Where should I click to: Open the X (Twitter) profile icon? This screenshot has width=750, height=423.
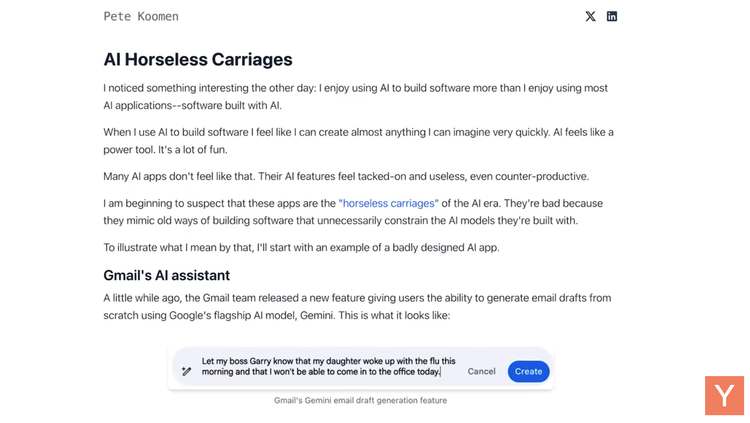pos(590,16)
